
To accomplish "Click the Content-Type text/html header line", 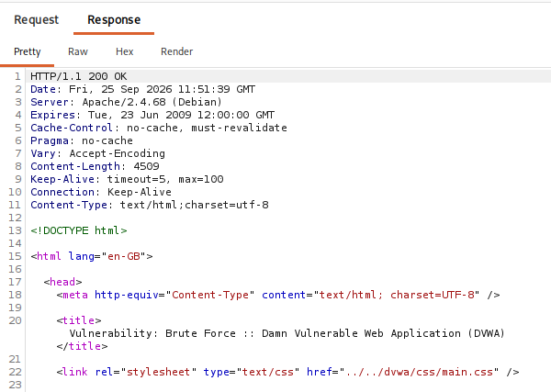I will [x=150, y=205].
